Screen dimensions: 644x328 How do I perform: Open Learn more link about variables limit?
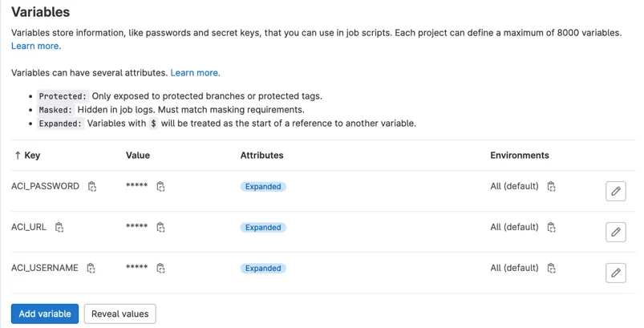coord(36,46)
